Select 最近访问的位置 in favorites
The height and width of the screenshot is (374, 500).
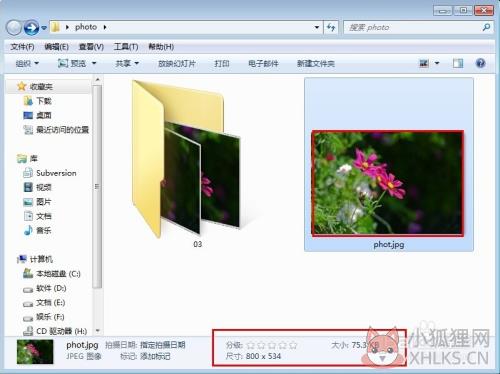click(x=62, y=130)
